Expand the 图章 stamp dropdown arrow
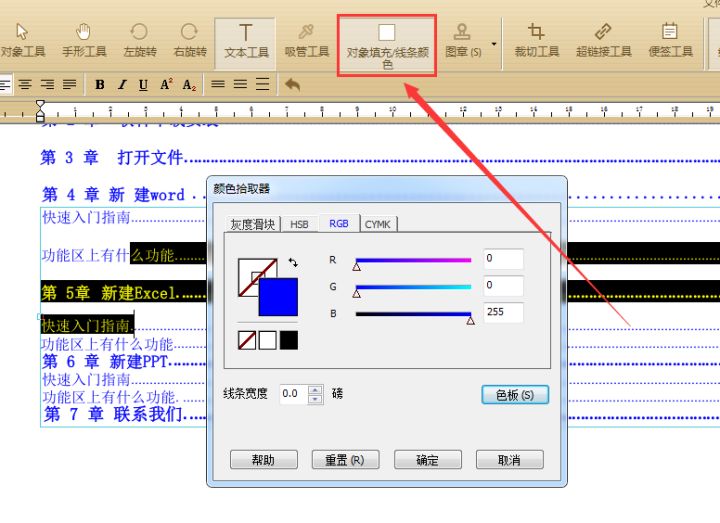 (493, 44)
